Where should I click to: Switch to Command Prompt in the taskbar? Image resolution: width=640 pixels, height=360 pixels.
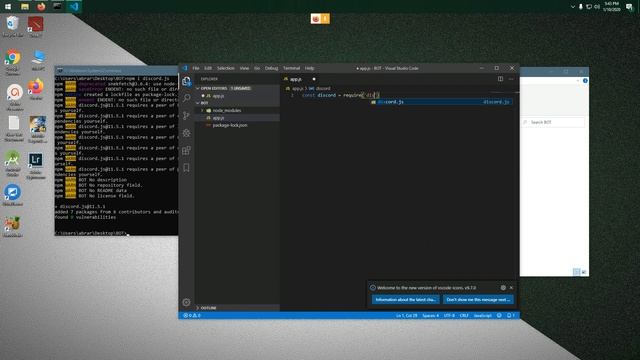pos(57,7)
